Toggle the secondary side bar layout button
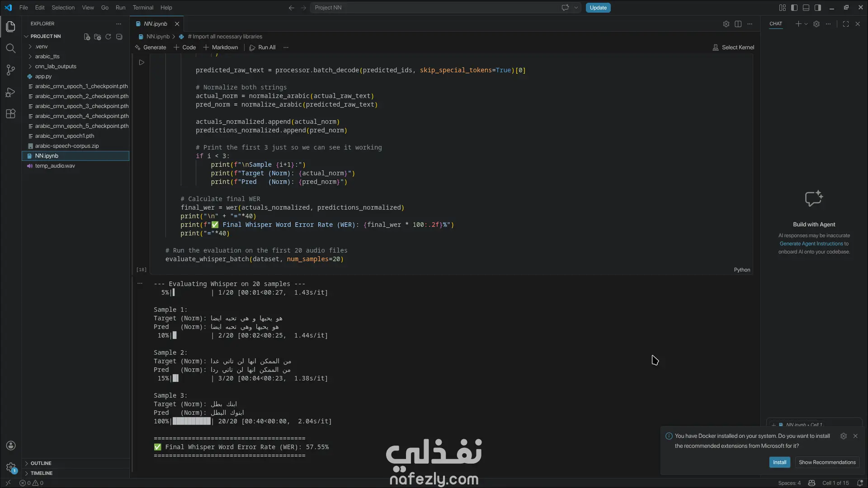Screen dimensions: 868x488 click(818, 8)
